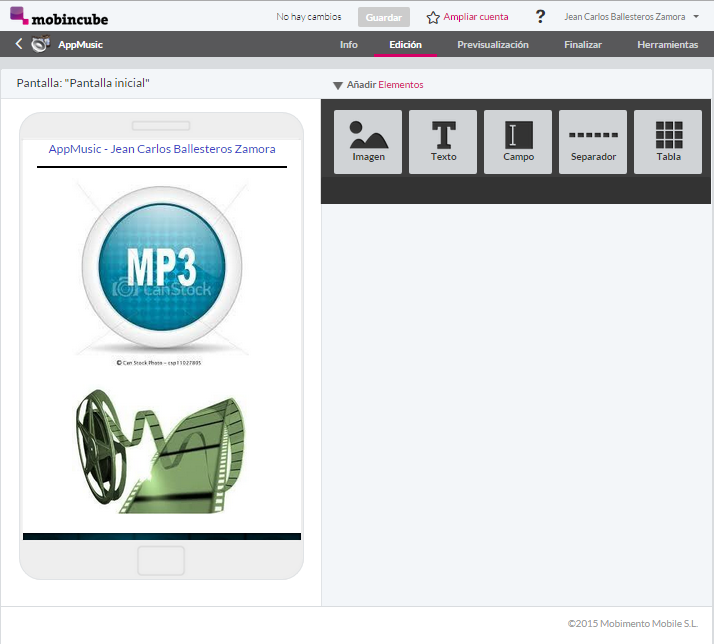
Task: Select the MP3 image in phone preview
Action: pos(161,269)
